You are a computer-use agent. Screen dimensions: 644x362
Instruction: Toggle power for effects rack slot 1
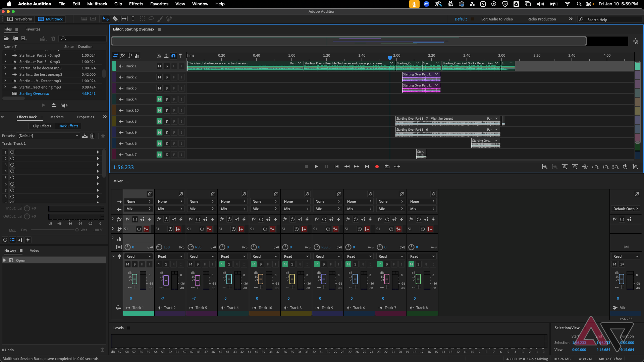pyautogui.click(x=12, y=152)
